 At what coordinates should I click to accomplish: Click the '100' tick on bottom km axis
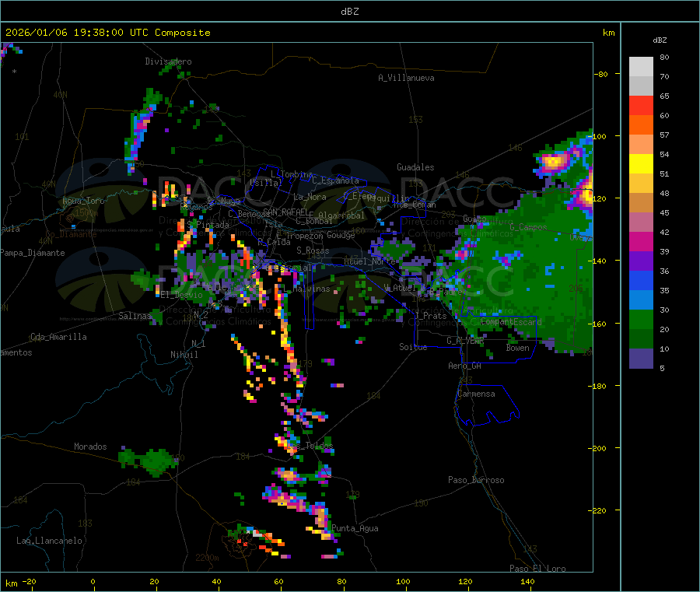[403, 581]
